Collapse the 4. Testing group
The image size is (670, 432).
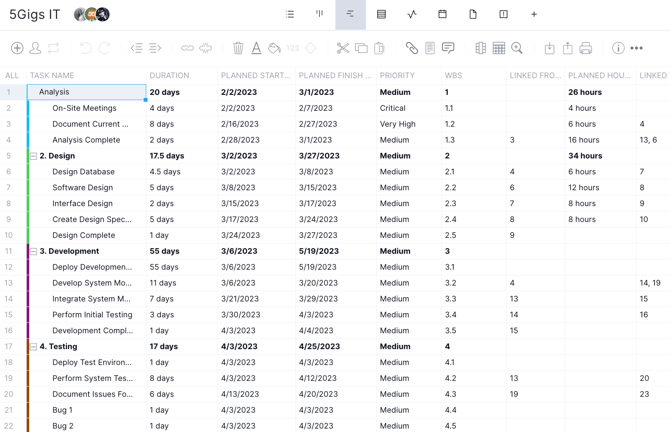(x=33, y=347)
